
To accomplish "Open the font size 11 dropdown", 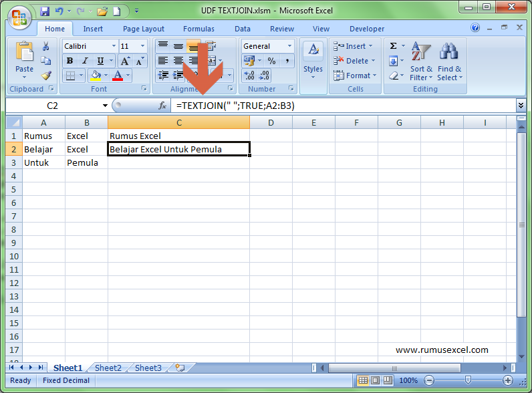I will pos(142,46).
